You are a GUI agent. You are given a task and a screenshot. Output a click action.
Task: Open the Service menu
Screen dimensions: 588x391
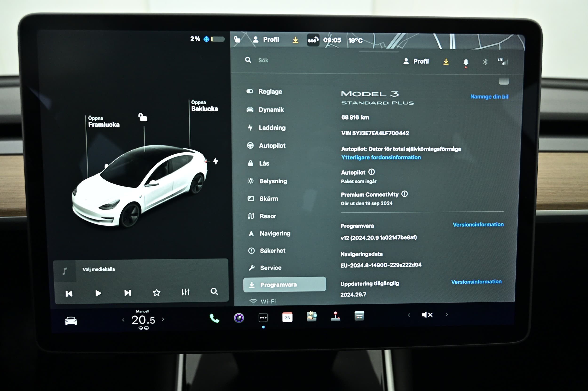[x=265, y=268]
